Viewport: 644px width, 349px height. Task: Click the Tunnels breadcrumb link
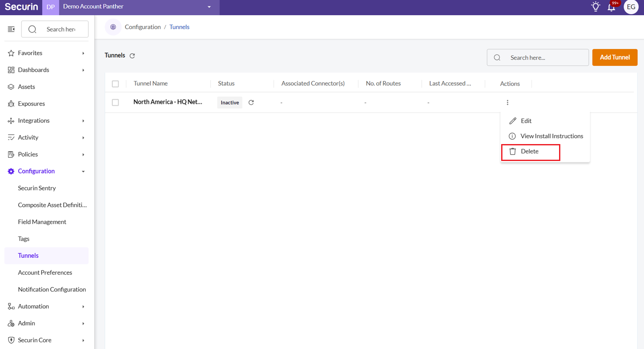point(179,27)
